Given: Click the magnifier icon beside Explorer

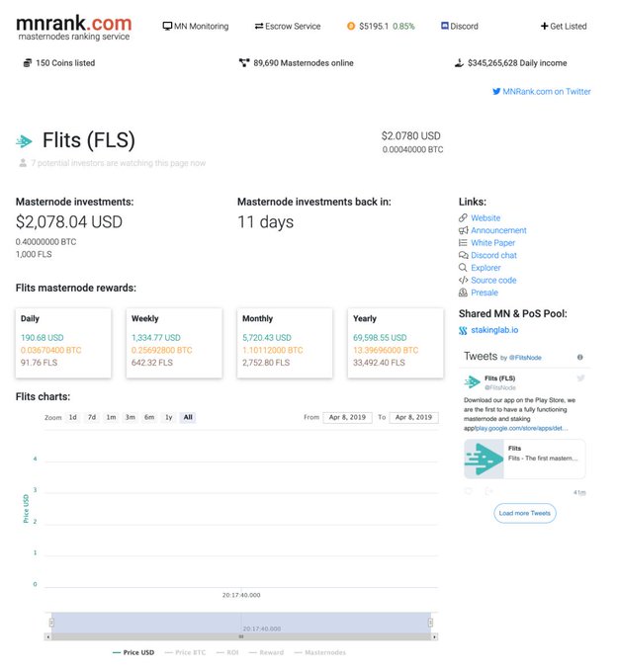Looking at the screenshot, I should pos(463,268).
